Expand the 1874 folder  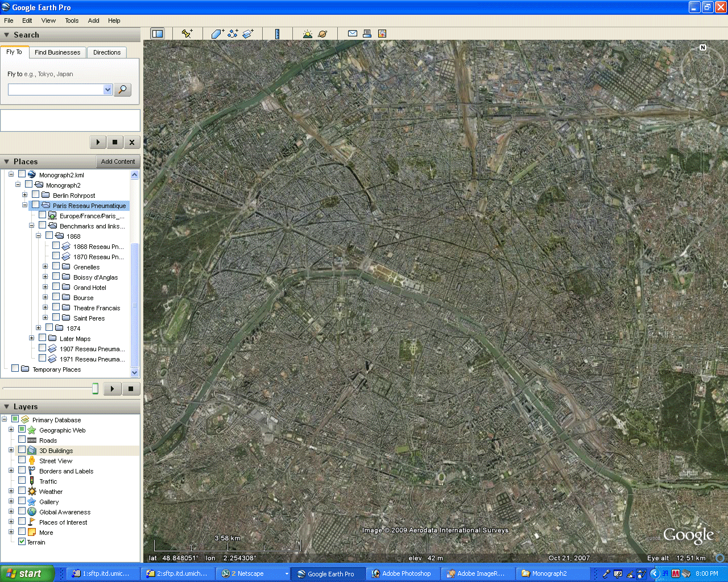38,328
